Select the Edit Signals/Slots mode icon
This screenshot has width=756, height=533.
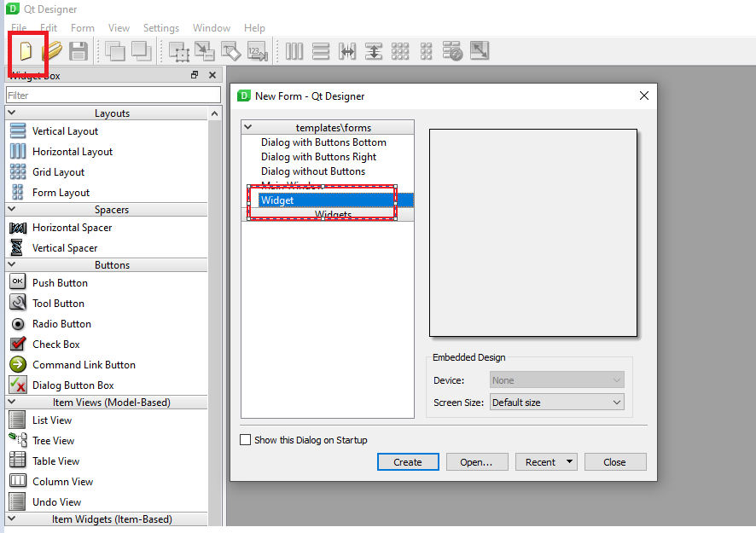click(x=205, y=51)
